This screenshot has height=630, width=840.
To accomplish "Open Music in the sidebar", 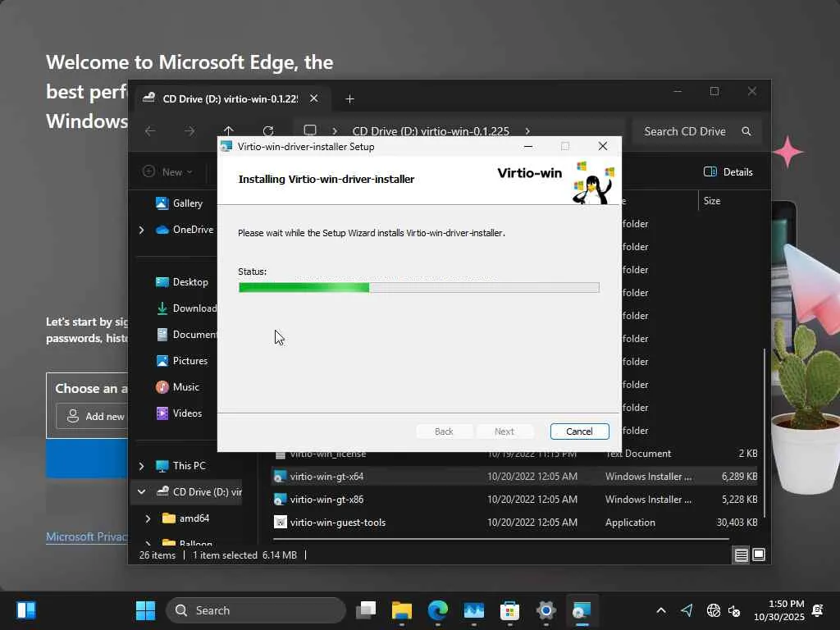I will 178,387.
